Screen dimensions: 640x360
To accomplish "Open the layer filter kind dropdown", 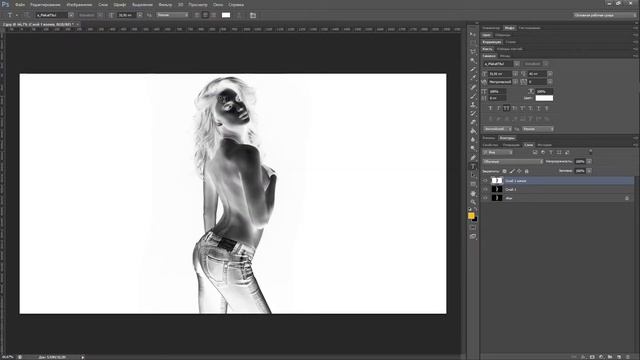I will [x=498, y=153].
